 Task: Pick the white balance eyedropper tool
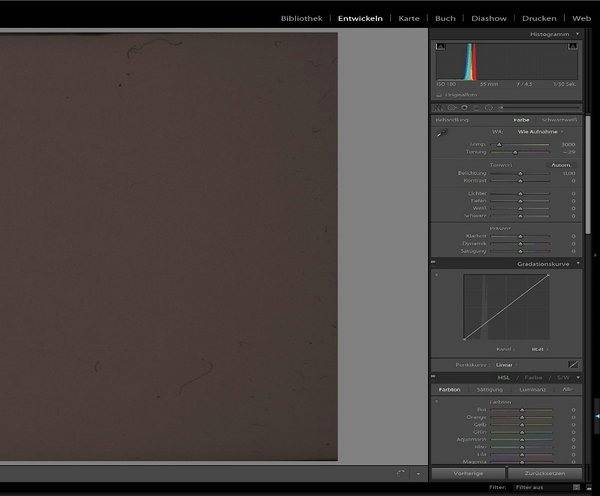click(442, 133)
